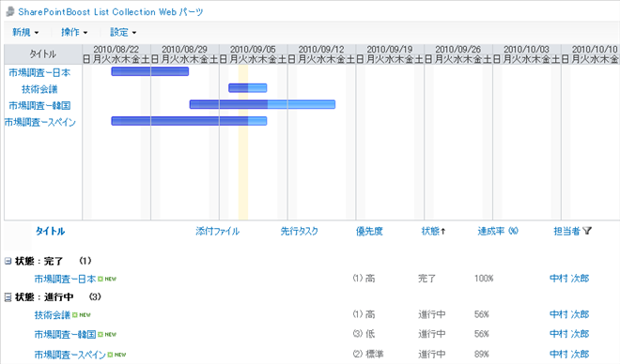Collapse the 状態 : 完了 group
The width and height of the screenshot is (620, 364).
pyautogui.click(x=8, y=261)
